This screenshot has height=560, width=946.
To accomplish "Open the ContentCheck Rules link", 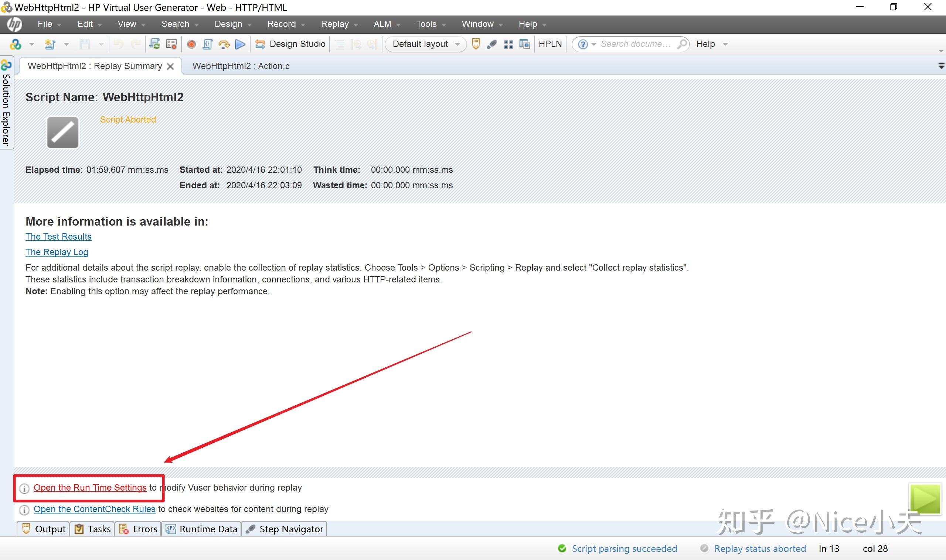I will (x=94, y=509).
